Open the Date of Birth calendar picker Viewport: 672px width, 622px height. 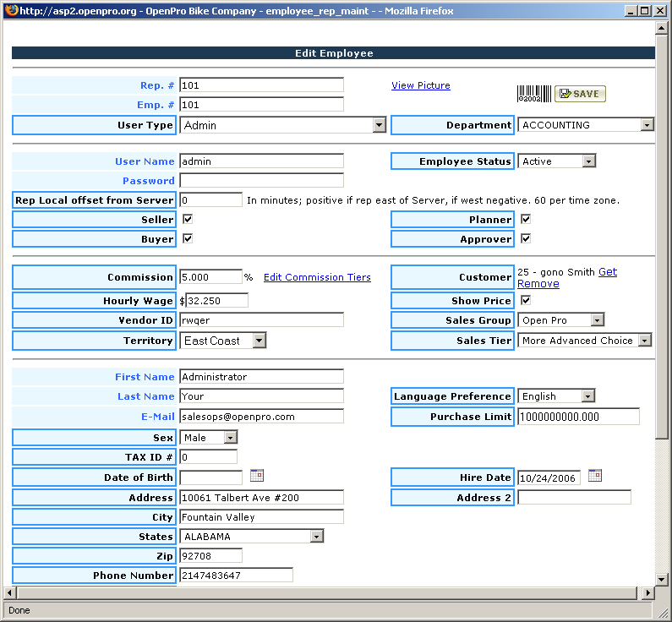pyautogui.click(x=257, y=476)
